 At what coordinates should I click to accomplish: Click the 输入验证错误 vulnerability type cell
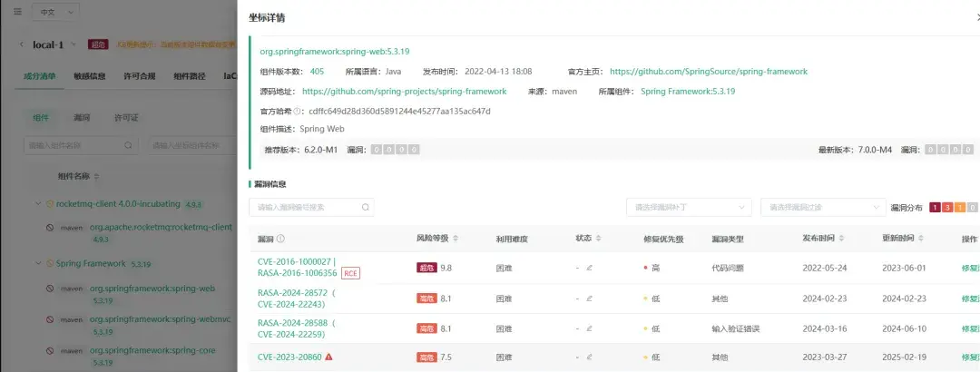(x=736, y=328)
